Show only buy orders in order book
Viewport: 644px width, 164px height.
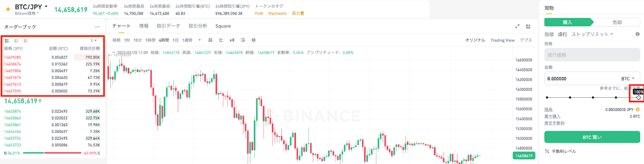[16, 41]
